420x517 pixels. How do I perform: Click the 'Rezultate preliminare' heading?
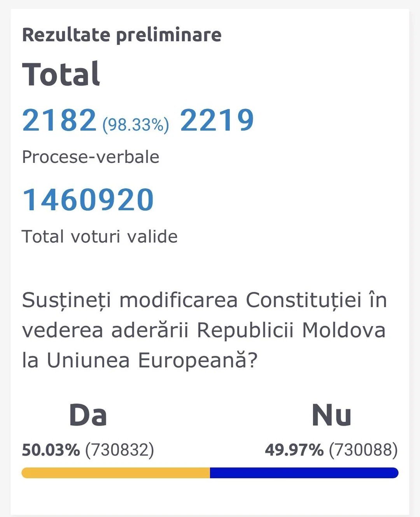tap(122, 35)
